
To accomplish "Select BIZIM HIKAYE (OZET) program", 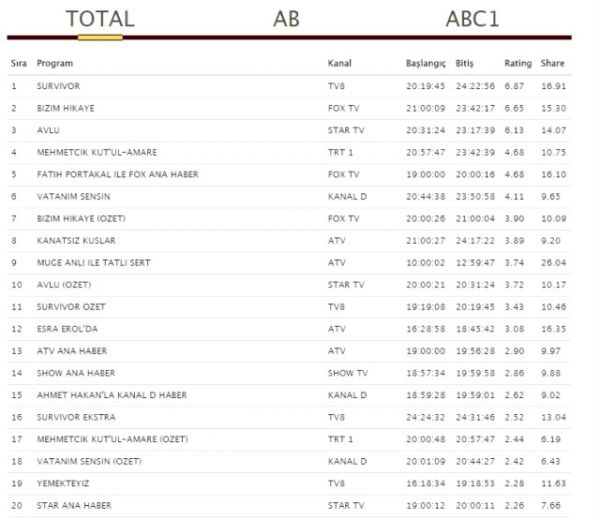I will click(x=81, y=218).
